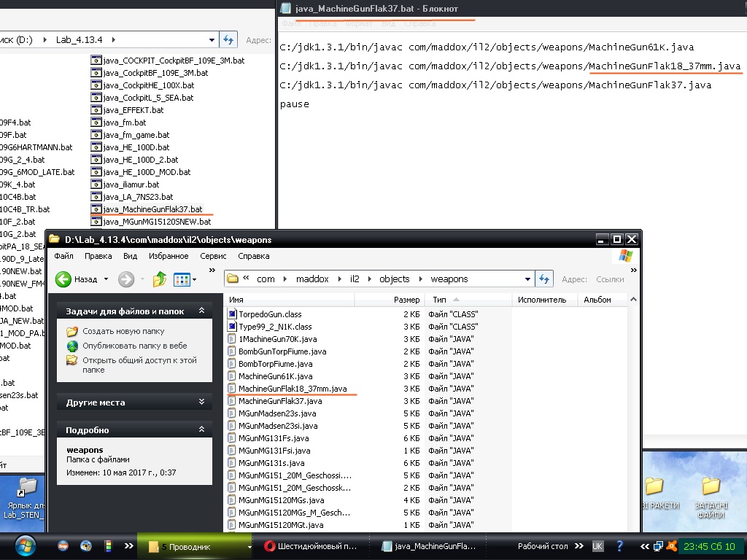Open the Сервис menu
This screenshot has height=560, width=747.
(213, 256)
